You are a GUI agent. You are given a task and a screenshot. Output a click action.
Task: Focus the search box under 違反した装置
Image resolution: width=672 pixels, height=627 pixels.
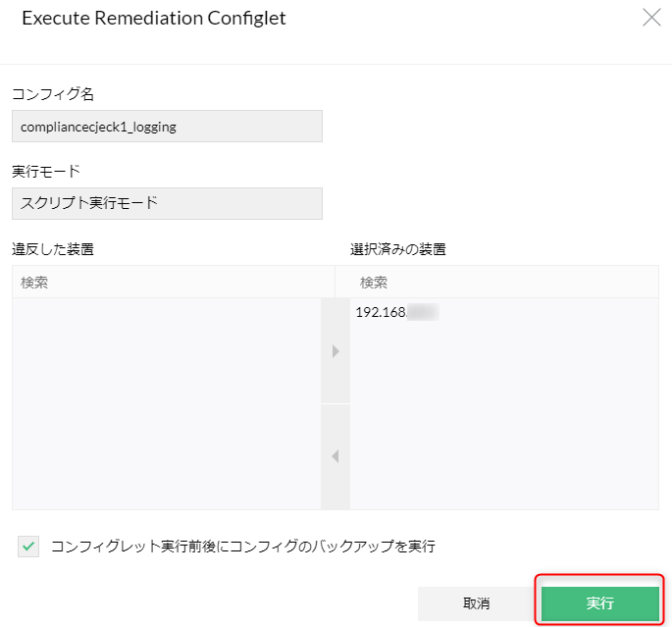coord(172,283)
